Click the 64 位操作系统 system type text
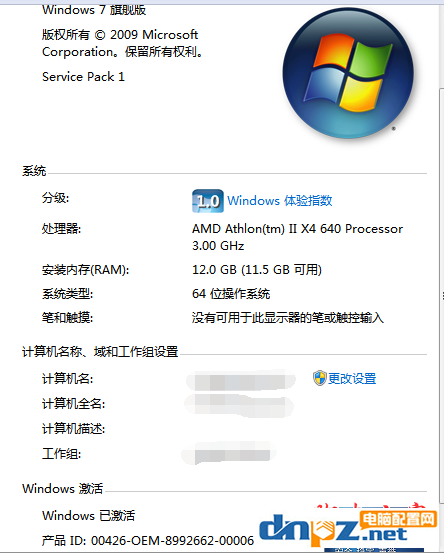 click(x=231, y=294)
